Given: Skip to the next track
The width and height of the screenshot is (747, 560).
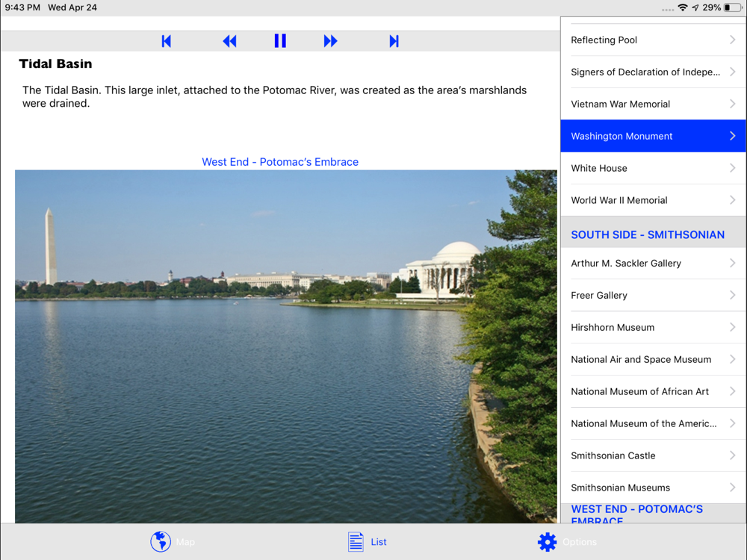Looking at the screenshot, I should [394, 41].
